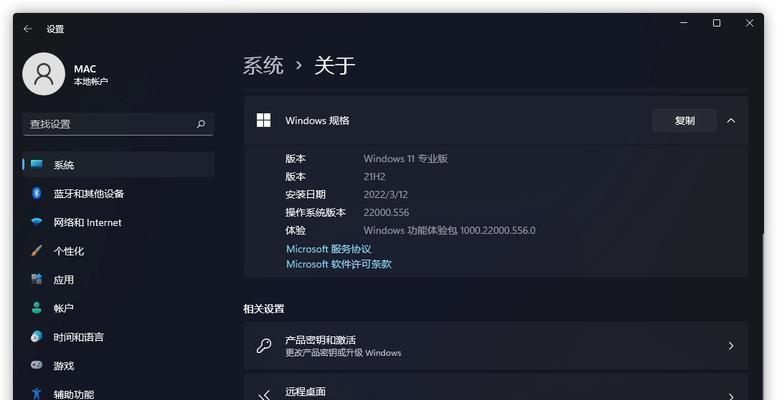Viewport: 777px width, 400px height.
Task: Click the key icon for 产品密钥和激活
Action: [264, 345]
